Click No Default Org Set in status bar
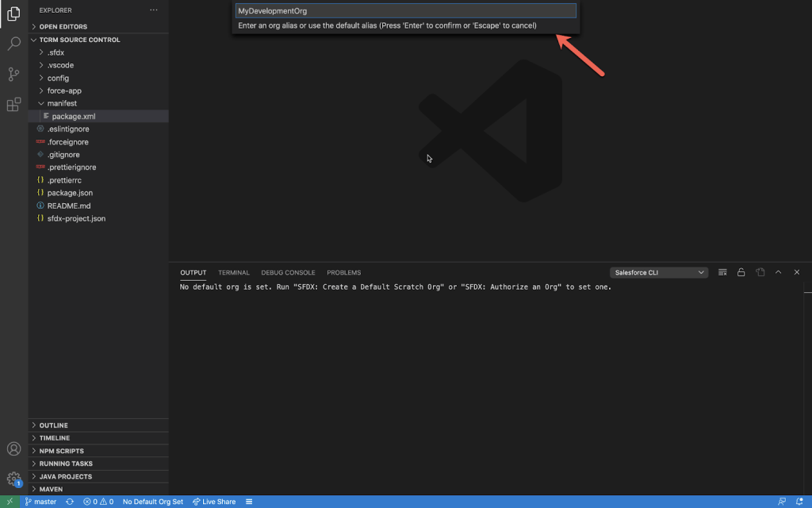812x508 pixels. [152, 502]
